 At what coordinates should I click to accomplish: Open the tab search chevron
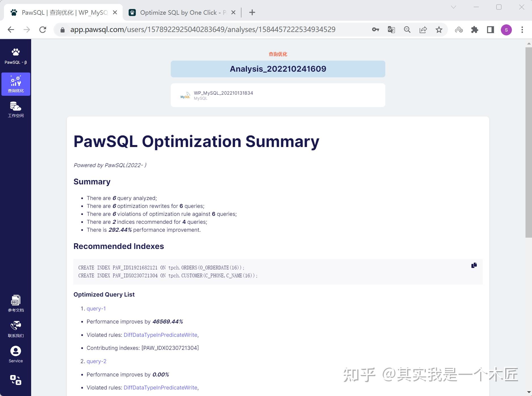454,7
